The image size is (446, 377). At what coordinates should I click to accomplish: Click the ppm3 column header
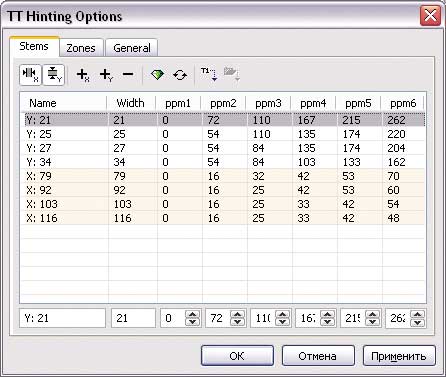click(268, 103)
